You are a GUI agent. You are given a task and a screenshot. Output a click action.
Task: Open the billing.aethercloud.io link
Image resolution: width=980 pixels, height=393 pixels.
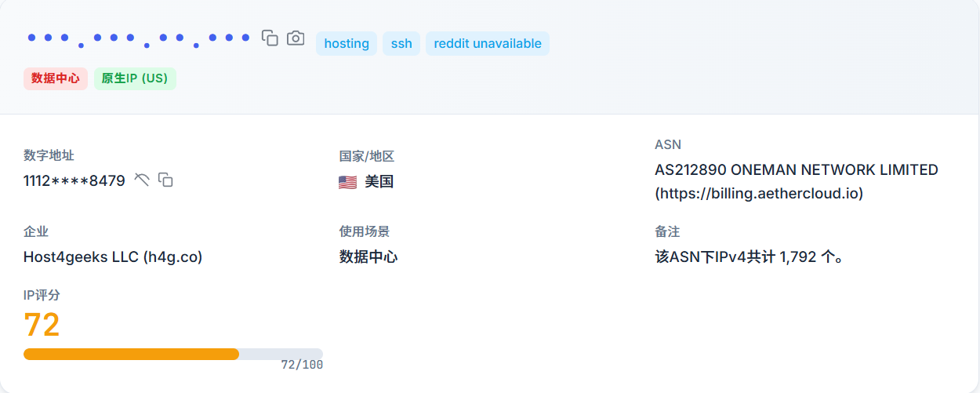(x=759, y=193)
